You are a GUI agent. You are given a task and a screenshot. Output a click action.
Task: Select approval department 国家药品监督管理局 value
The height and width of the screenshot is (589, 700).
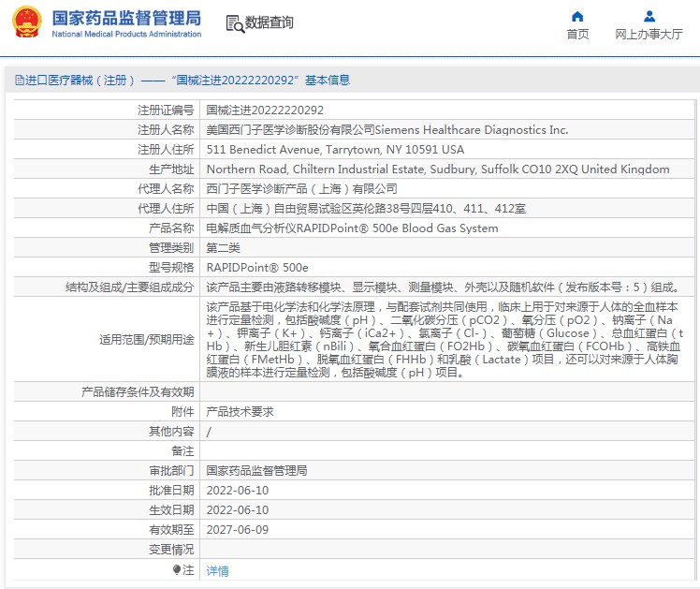click(256, 471)
